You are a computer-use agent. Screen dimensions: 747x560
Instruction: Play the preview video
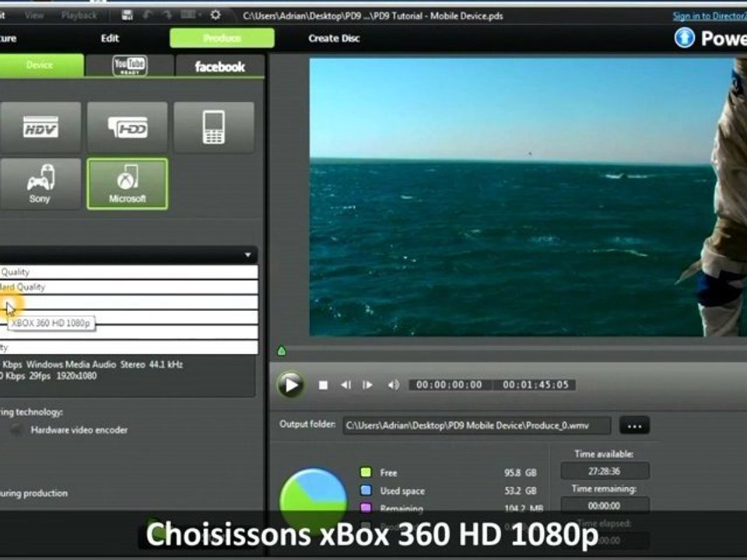pyautogui.click(x=290, y=384)
